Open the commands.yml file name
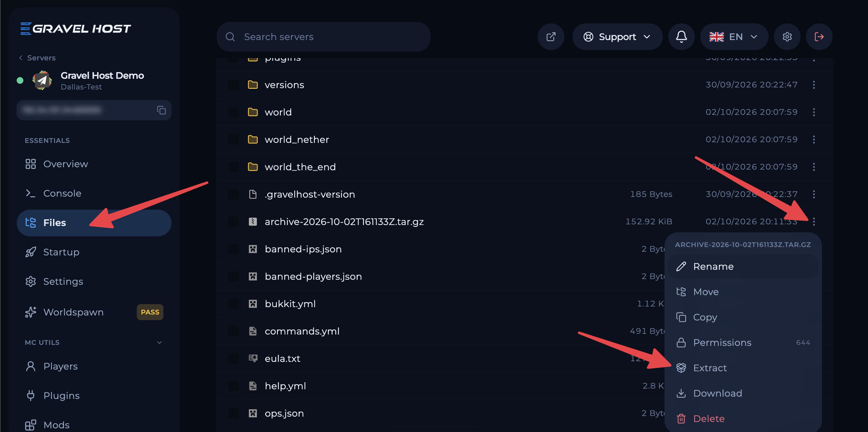 click(x=302, y=331)
